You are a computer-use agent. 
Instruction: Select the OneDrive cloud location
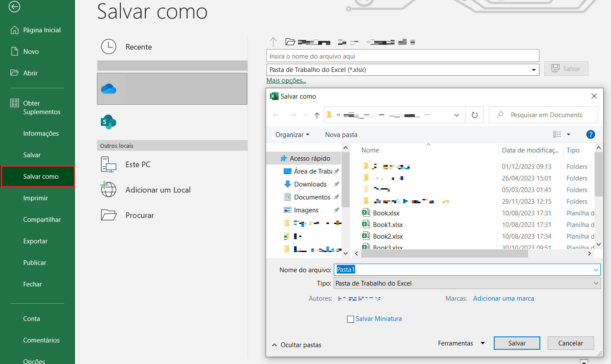coord(172,89)
